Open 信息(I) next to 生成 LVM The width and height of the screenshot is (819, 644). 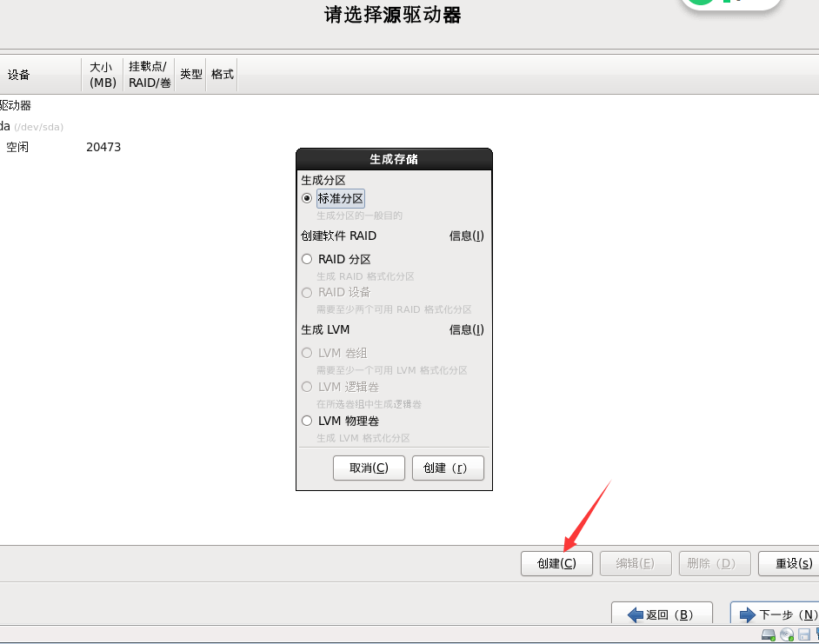(466, 329)
